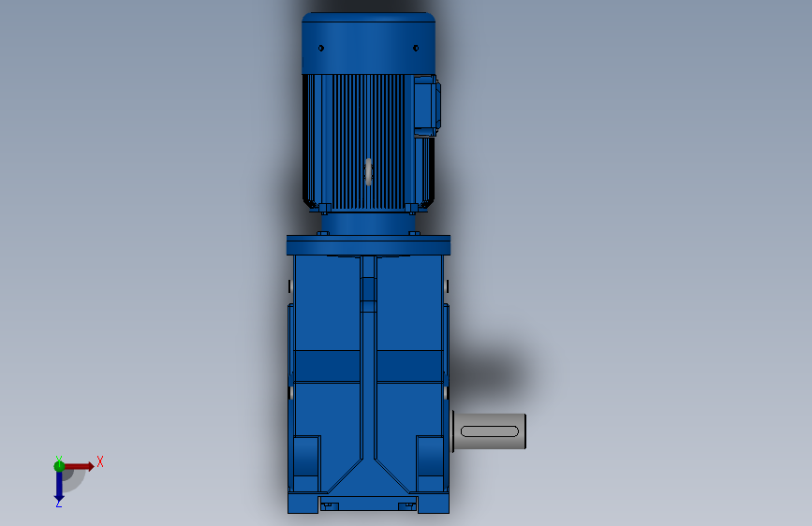This screenshot has width=812, height=526.
Task: Click the blue Z axis arrow of the triad
Action: (x=59, y=487)
